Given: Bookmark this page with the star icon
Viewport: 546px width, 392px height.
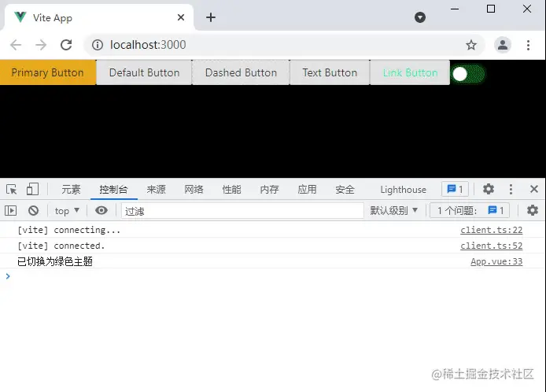Looking at the screenshot, I should pyautogui.click(x=471, y=45).
